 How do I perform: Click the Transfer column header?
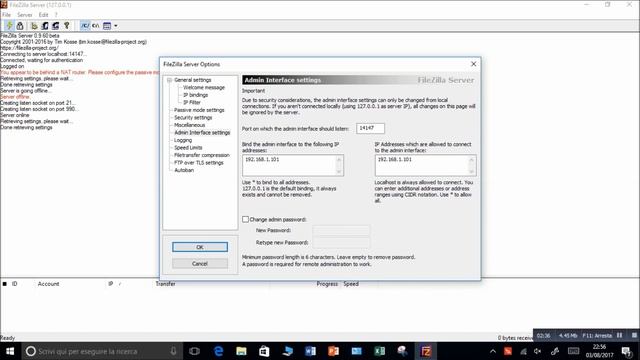click(165, 284)
